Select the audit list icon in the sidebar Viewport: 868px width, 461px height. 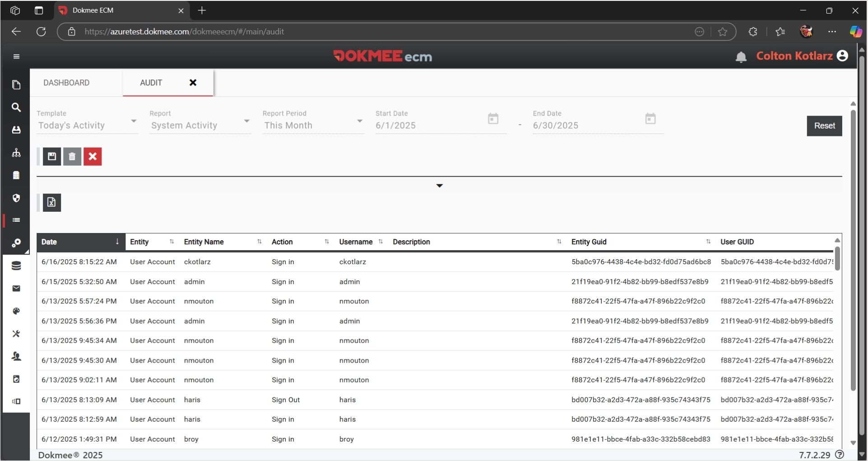tap(16, 220)
